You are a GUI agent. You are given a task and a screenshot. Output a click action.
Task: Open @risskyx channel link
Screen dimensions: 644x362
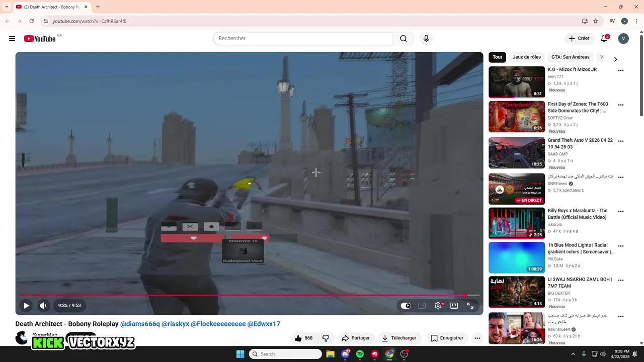coord(175,324)
